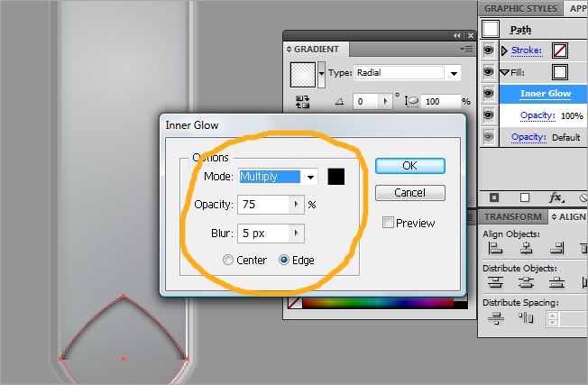
Task: Click Vertical Distribute Bottom icon
Action: click(x=556, y=282)
